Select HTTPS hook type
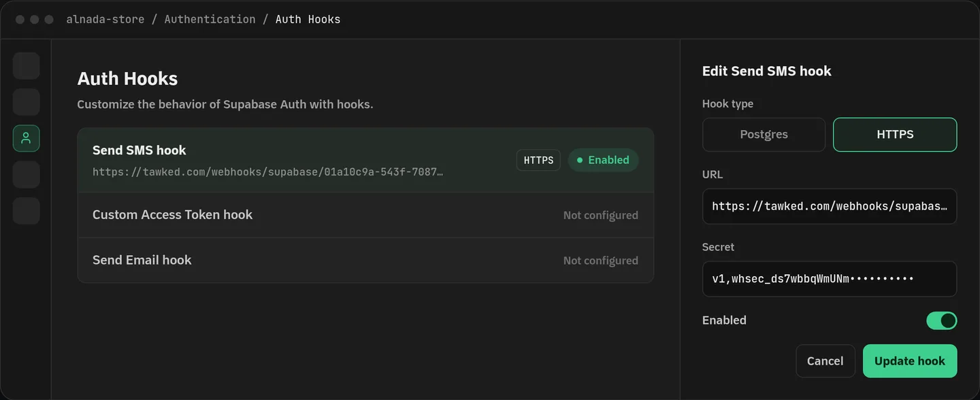 [895, 135]
